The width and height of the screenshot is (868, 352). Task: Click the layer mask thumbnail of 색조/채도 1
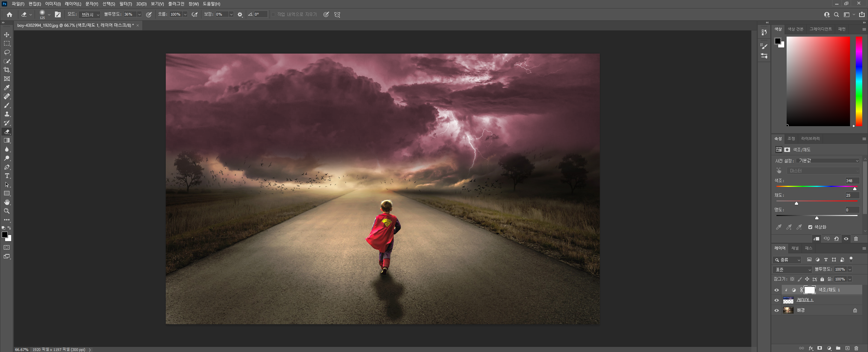point(809,290)
